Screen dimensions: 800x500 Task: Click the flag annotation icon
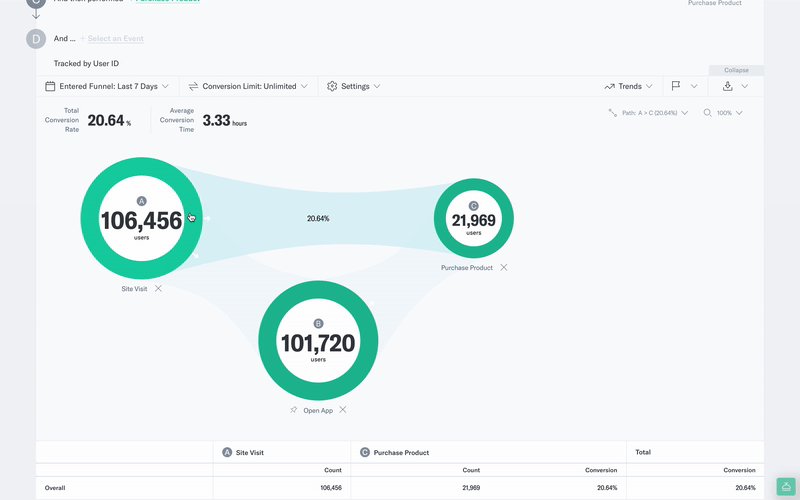[676, 86]
